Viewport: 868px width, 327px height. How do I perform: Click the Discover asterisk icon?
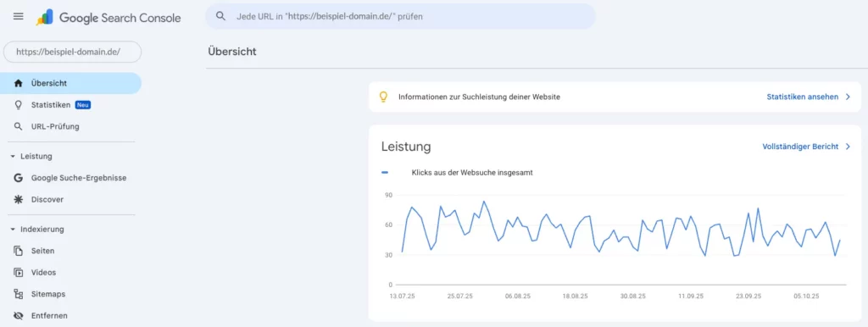coord(19,200)
